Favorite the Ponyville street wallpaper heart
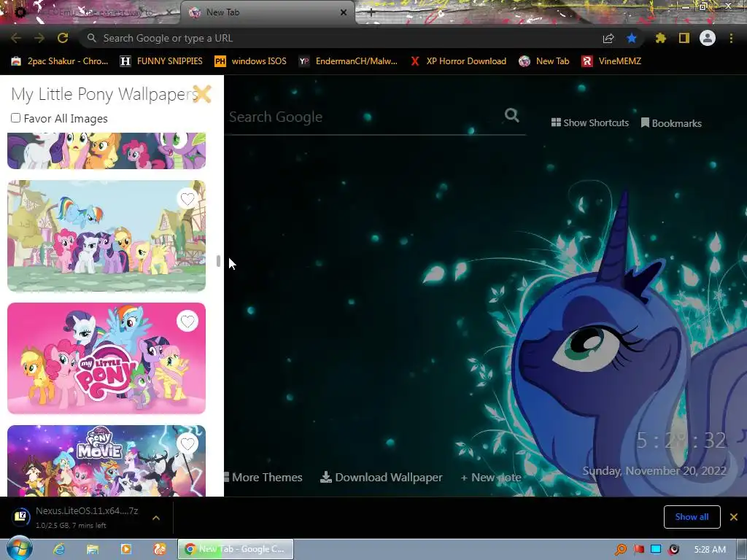 pos(187,199)
